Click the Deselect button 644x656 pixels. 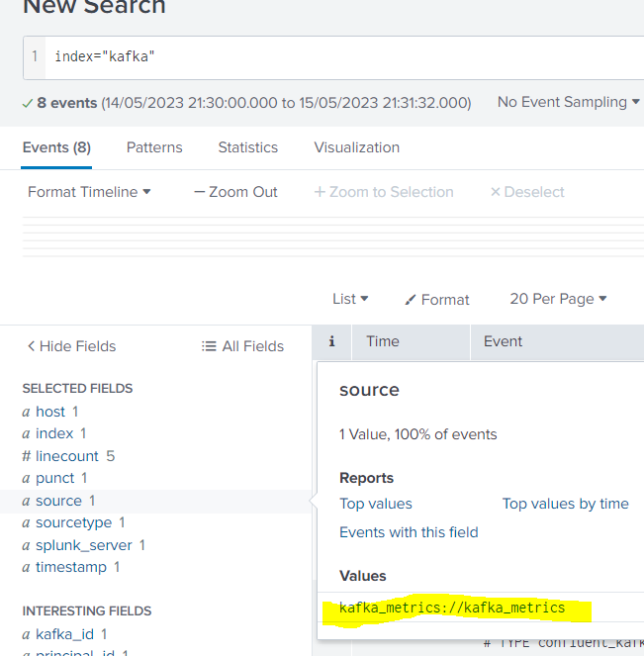tap(527, 192)
